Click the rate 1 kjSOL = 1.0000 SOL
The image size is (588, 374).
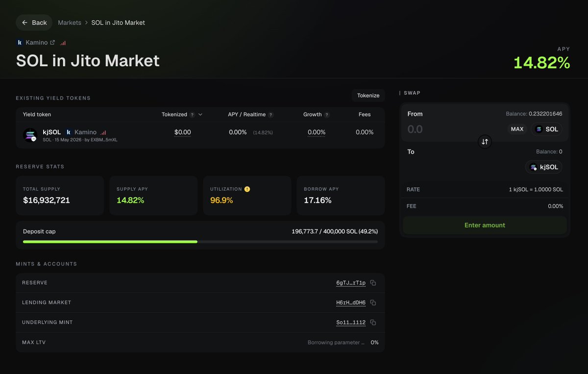536,189
